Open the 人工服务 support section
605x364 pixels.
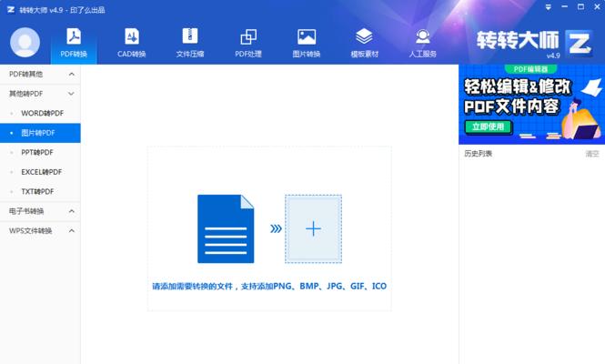coord(422,44)
